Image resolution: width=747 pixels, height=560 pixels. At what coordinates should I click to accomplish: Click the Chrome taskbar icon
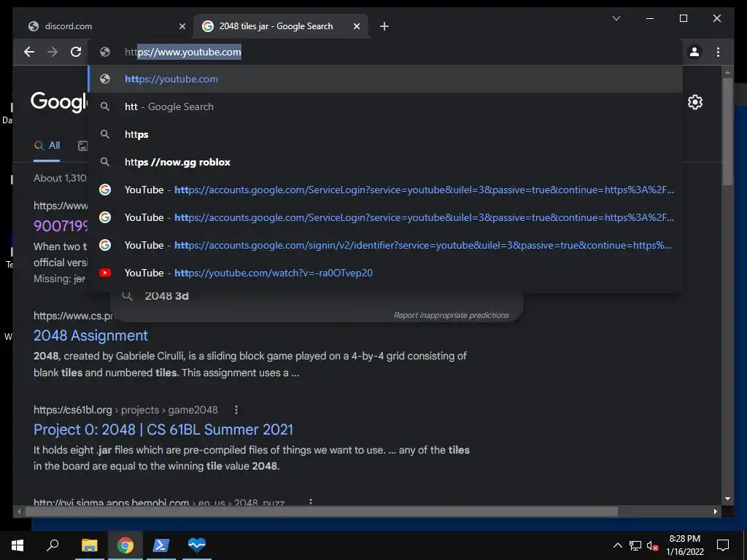point(125,545)
